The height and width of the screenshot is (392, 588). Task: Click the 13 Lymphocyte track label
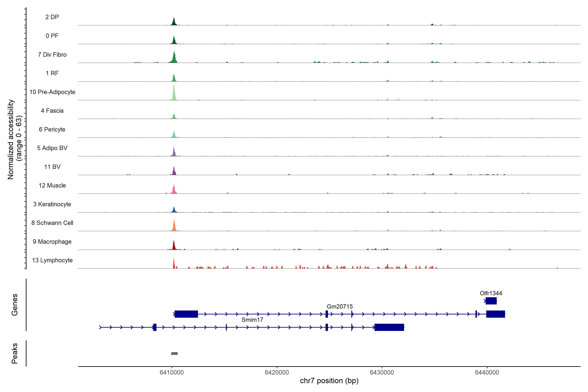(x=52, y=260)
